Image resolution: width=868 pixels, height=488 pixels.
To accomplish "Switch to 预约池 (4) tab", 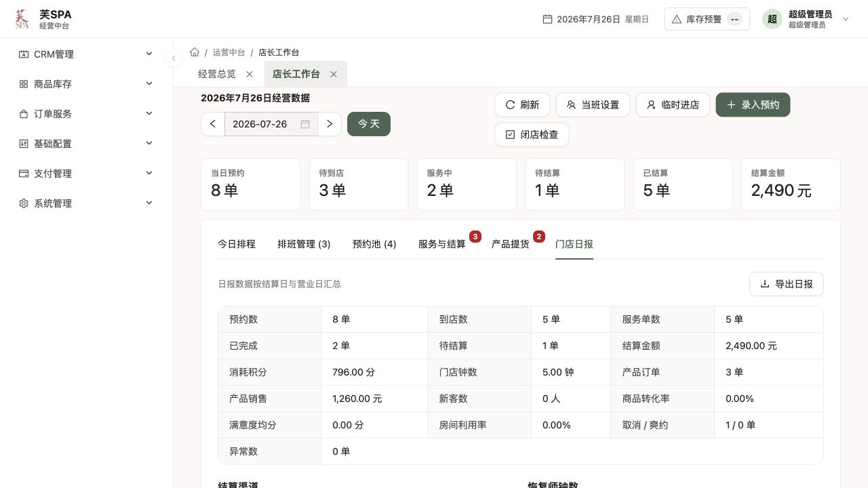I will pyautogui.click(x=374, y=244).
